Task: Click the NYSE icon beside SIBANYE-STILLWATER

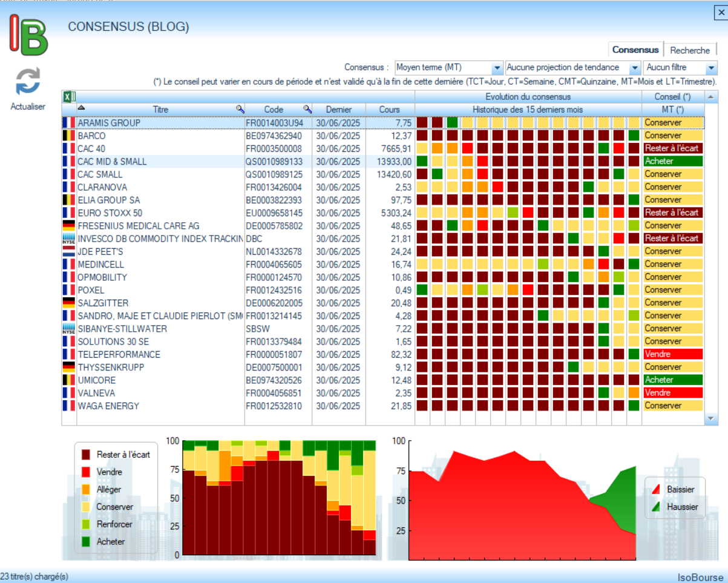Action: (69, 329)
